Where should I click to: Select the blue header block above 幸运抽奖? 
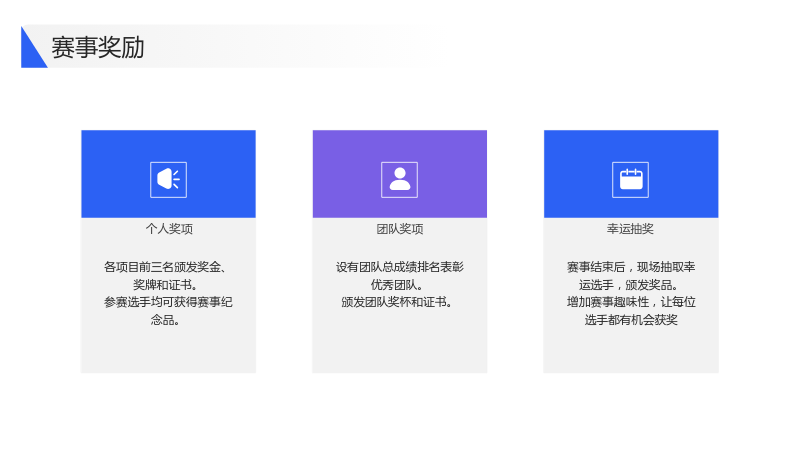pyautogui.click(x=631, y=174)
